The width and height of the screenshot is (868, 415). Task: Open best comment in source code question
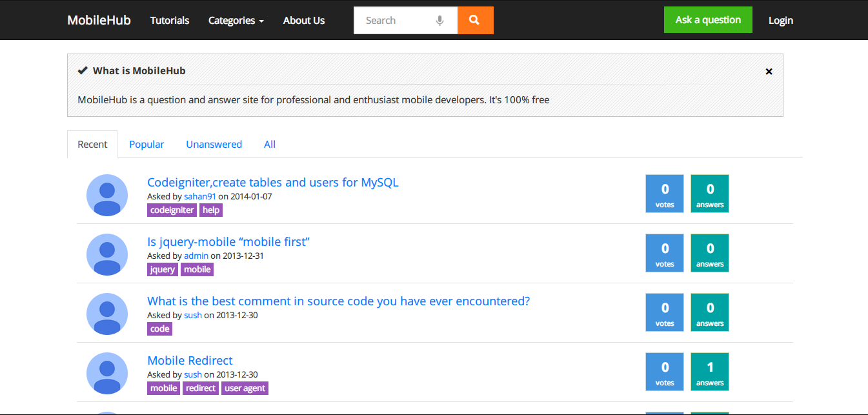tap(338, 301)
